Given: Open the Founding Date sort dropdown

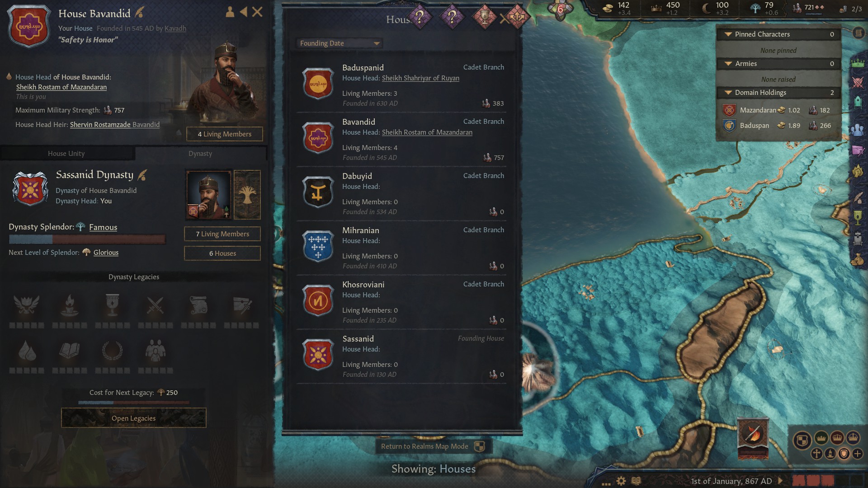Looking at the screenshot, I should [x=339, y=43].
